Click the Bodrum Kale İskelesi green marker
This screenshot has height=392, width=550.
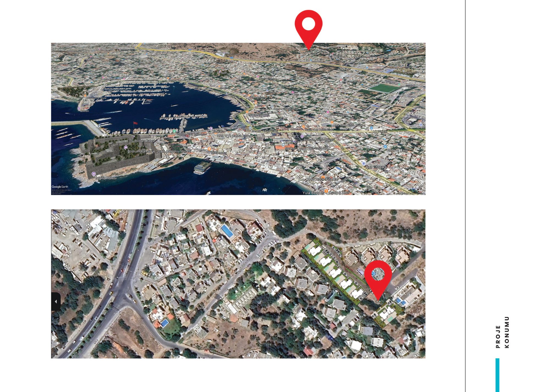click(x=174, y=131)
